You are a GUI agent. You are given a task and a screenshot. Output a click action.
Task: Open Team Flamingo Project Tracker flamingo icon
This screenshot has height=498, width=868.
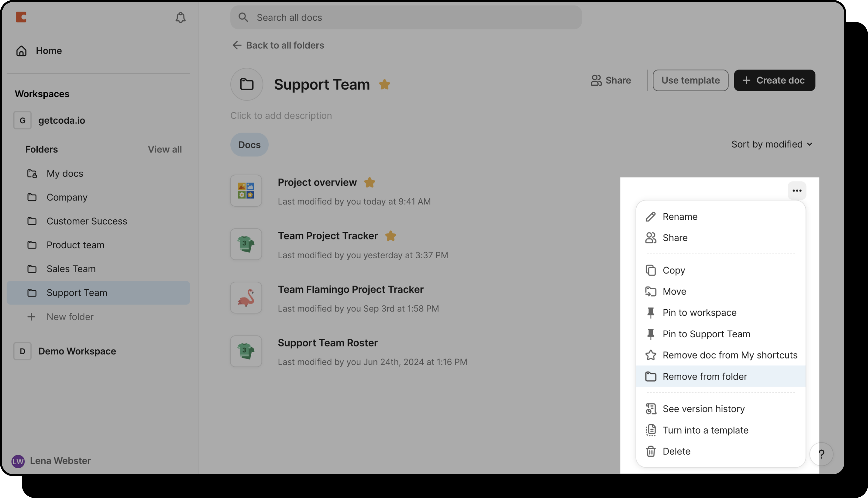[x=246, y=298]
